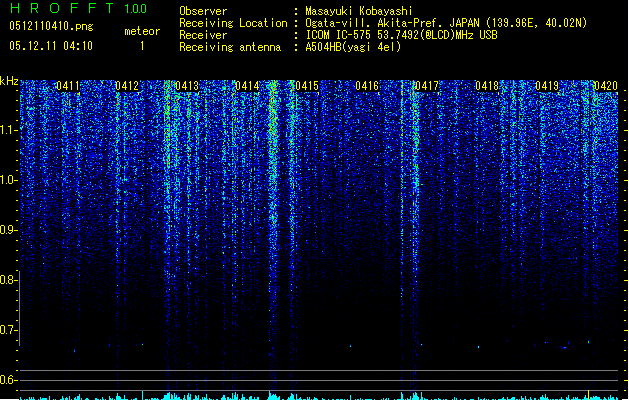Click the observer name Masayuki Kobayashi
The image size is (629, 400).
(x=359, y=11)
